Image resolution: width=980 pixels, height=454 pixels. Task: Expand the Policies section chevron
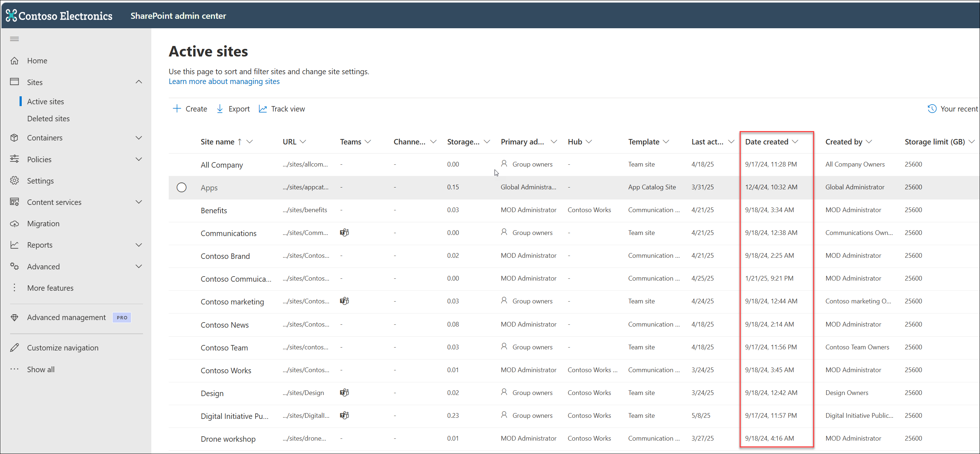[x=139, y=159]
